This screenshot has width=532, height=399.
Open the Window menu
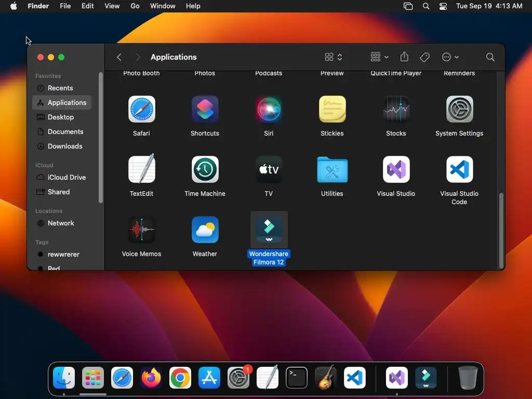[x=163, y=6]
